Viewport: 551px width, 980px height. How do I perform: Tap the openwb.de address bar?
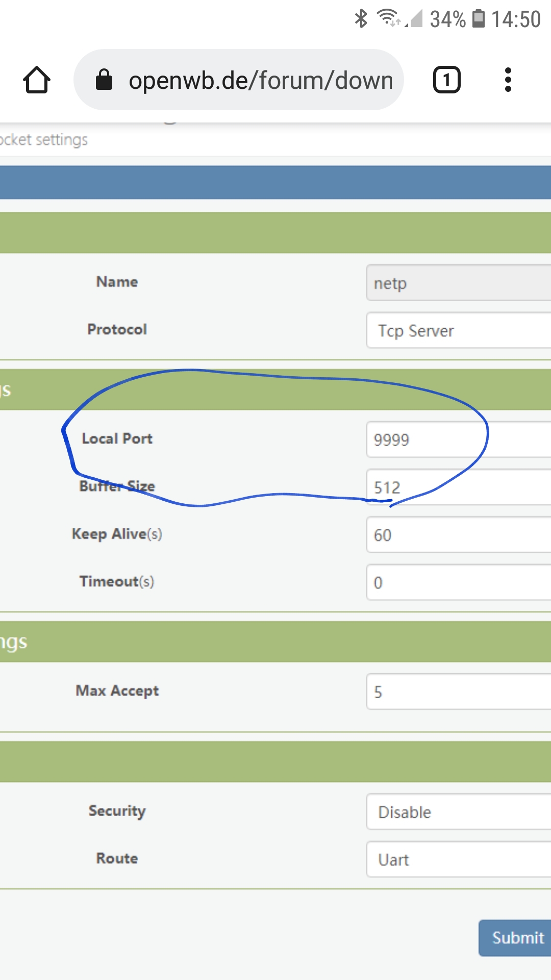tap(239, 80)
